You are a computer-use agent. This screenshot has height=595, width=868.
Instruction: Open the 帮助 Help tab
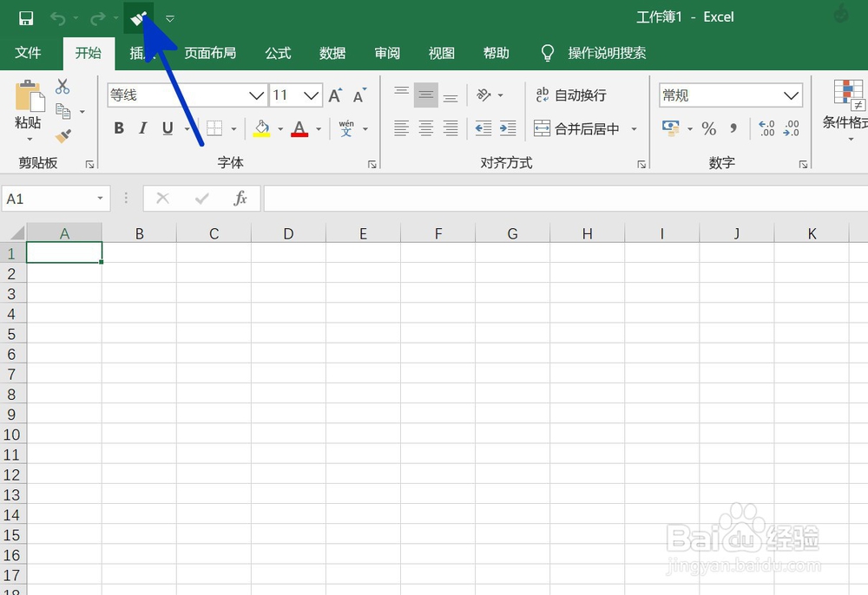(x=496, y=53)
